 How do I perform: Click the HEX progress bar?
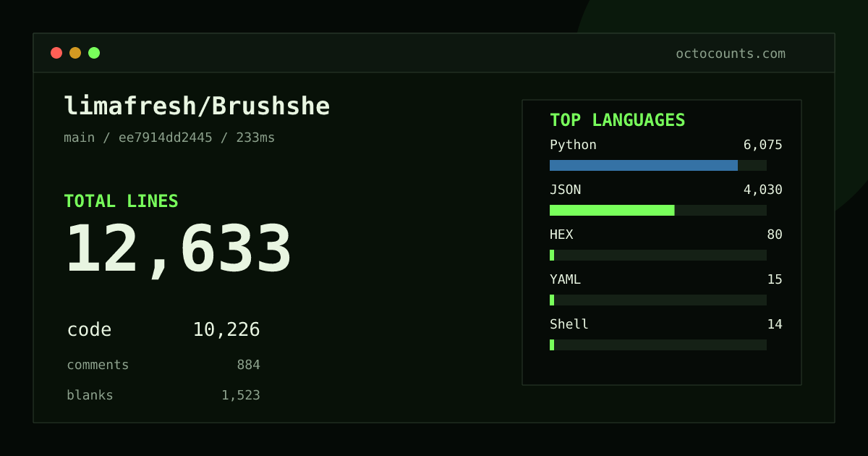tap(658, 255)
